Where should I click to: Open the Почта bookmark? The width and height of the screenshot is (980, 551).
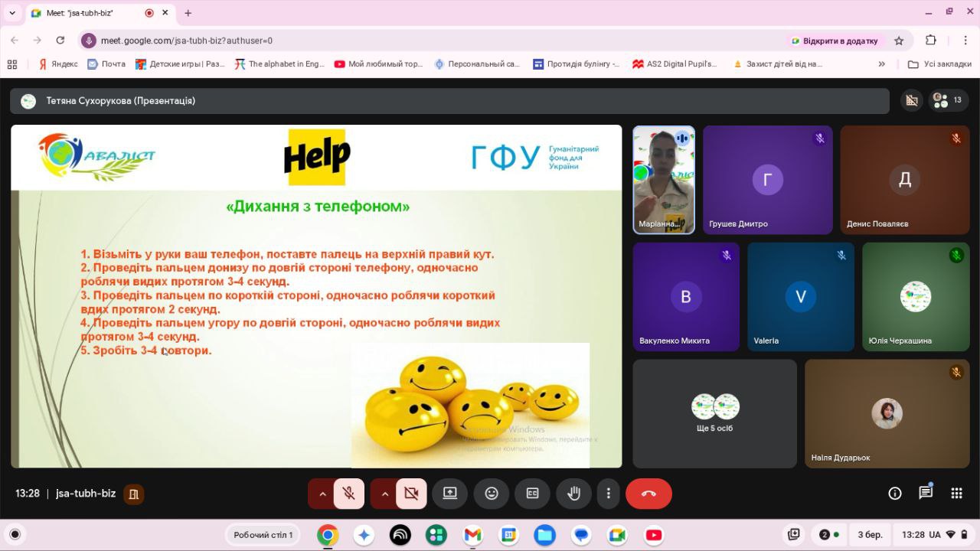click(106, 64)
